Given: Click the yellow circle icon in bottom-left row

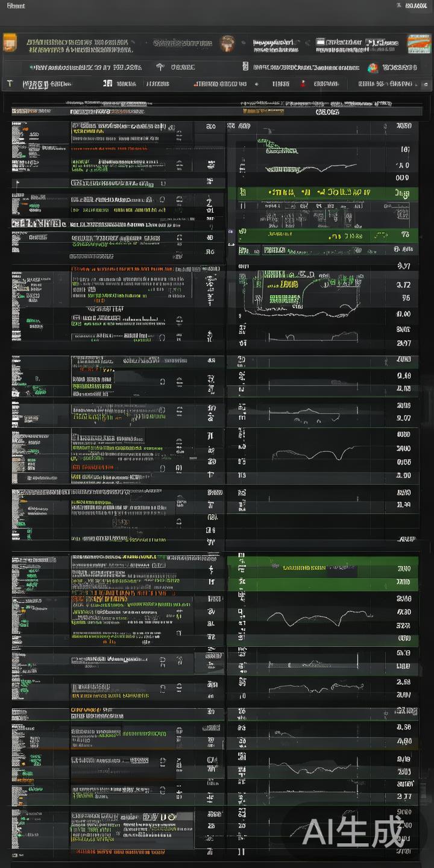Looking at the screenshot, I should 171,816.
